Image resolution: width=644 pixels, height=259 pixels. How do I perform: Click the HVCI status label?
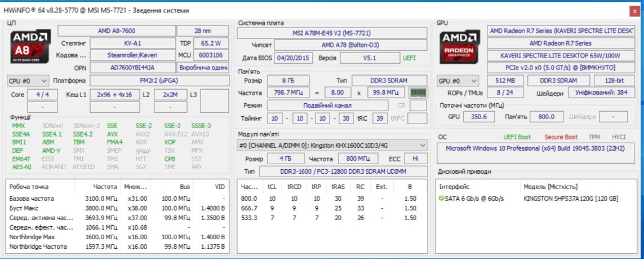619,137
